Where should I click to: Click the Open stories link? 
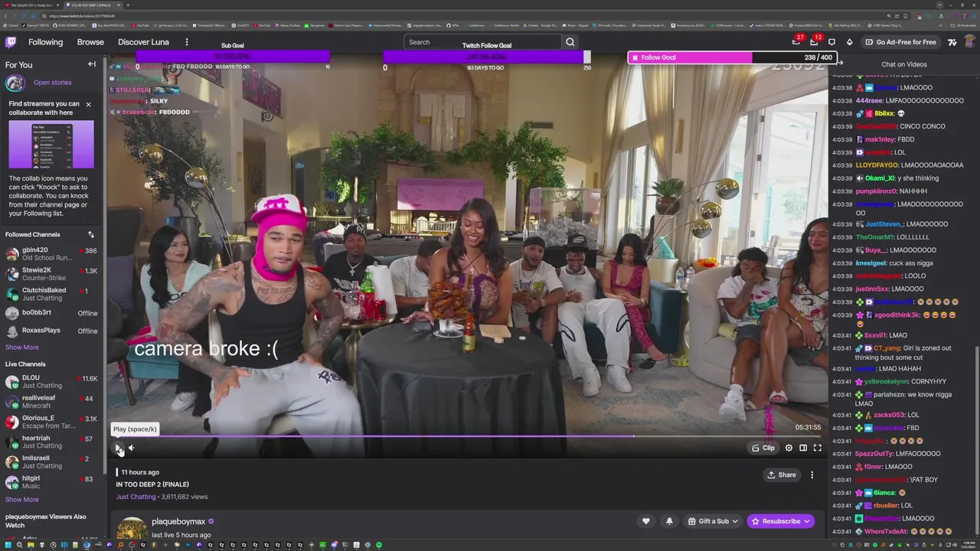(53, 83)
